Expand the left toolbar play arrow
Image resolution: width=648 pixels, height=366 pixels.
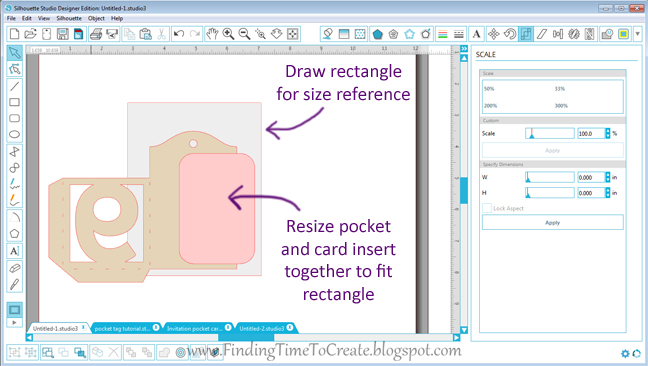pos(14,322)
